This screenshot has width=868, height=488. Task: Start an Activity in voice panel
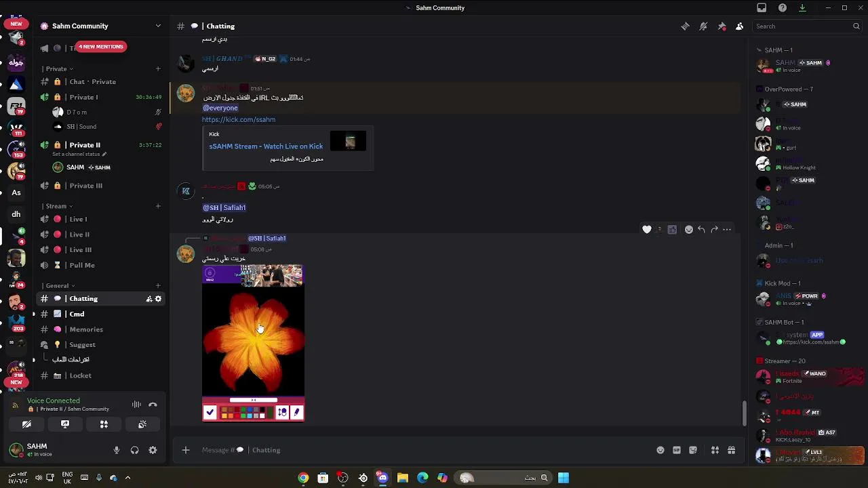coord(104,424)
